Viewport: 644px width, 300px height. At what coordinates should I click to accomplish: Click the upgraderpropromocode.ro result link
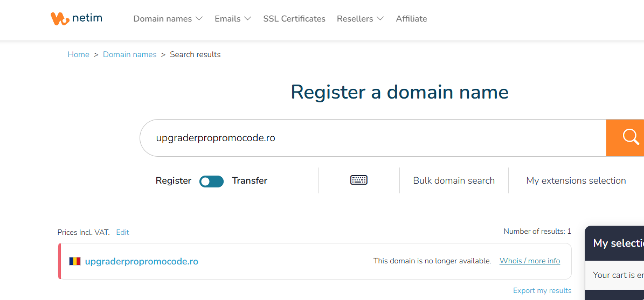[142, 261]
